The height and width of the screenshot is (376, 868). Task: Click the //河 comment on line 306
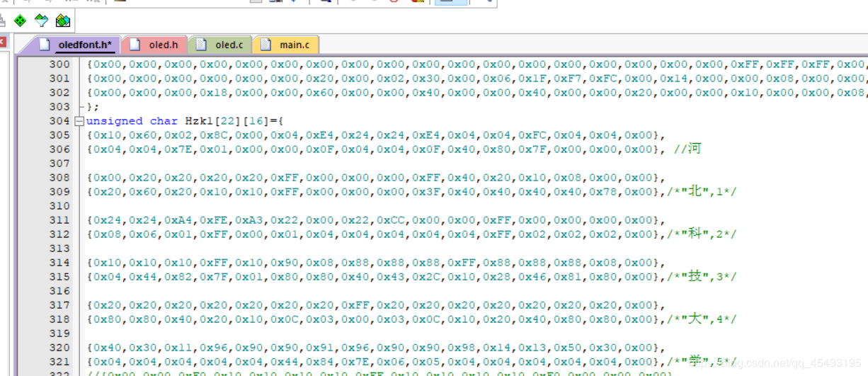687,149
